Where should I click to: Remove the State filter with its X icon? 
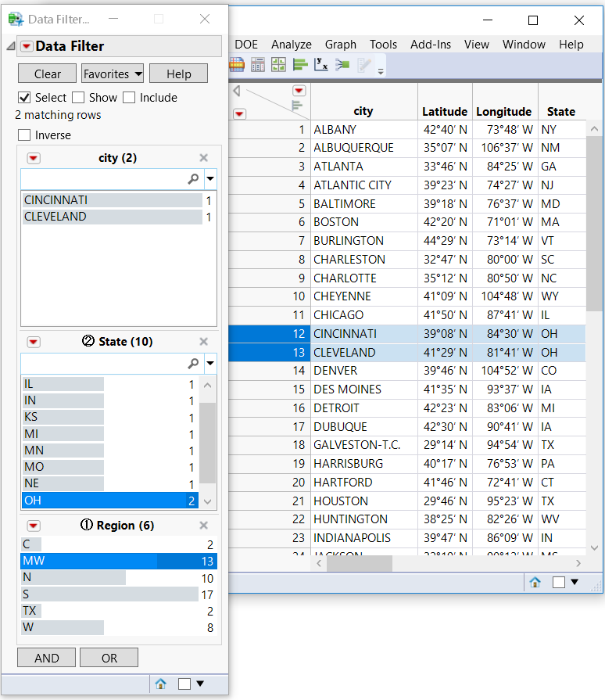tap(204, 342)
